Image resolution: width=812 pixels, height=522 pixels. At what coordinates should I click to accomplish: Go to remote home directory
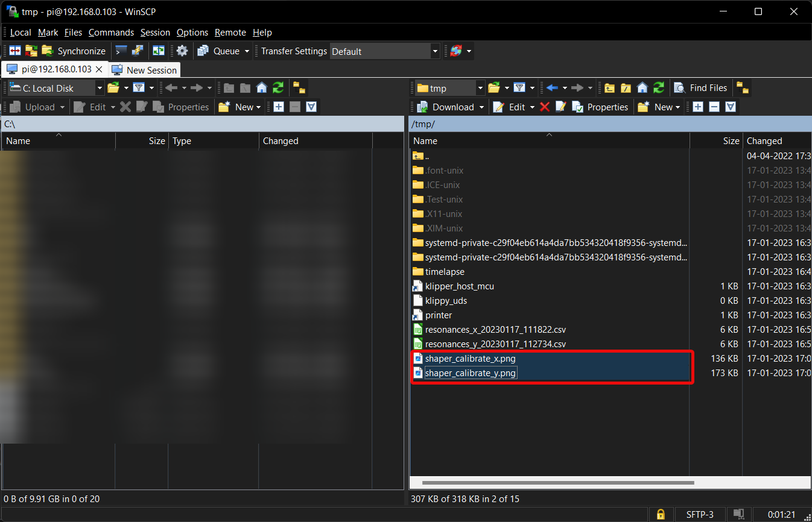(x=642, y=88)
